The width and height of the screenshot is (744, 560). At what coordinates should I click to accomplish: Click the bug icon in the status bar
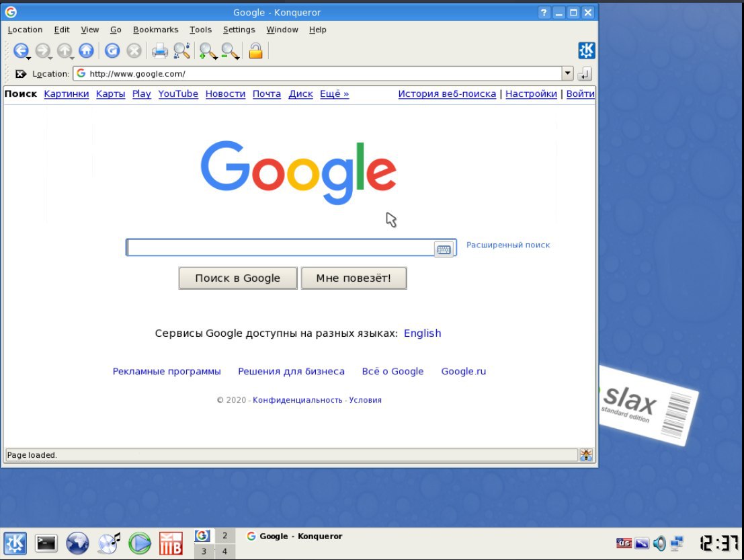pyautogui.click(x=587, y=454)
